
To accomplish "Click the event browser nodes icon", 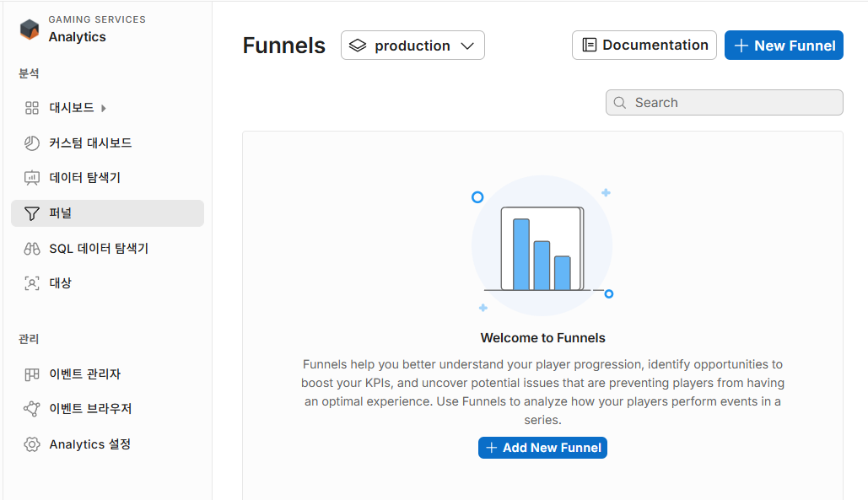I will click(x=32, y=409).
